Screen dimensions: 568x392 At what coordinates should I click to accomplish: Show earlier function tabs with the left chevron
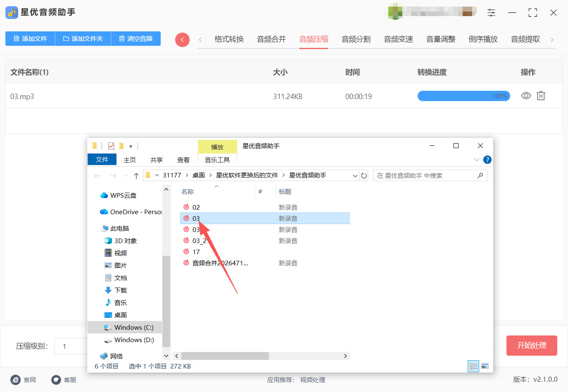click(200, 40)
